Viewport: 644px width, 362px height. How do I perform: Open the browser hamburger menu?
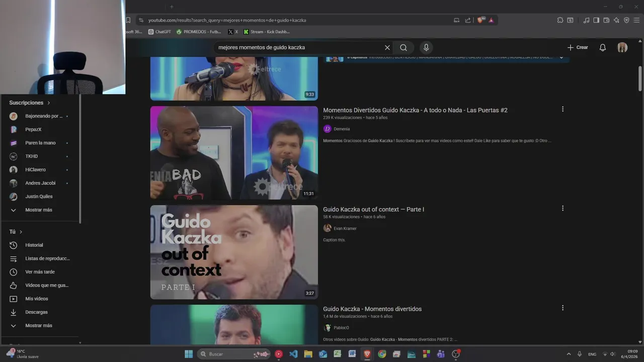pyautogui.click(x=636, y=20)
